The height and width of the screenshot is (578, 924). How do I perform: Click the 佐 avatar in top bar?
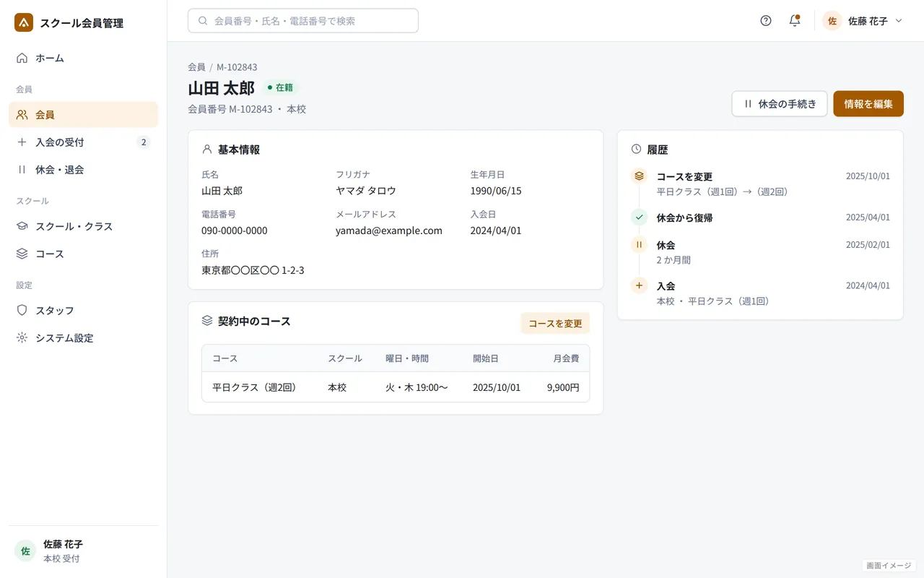[x=832, y=21]
